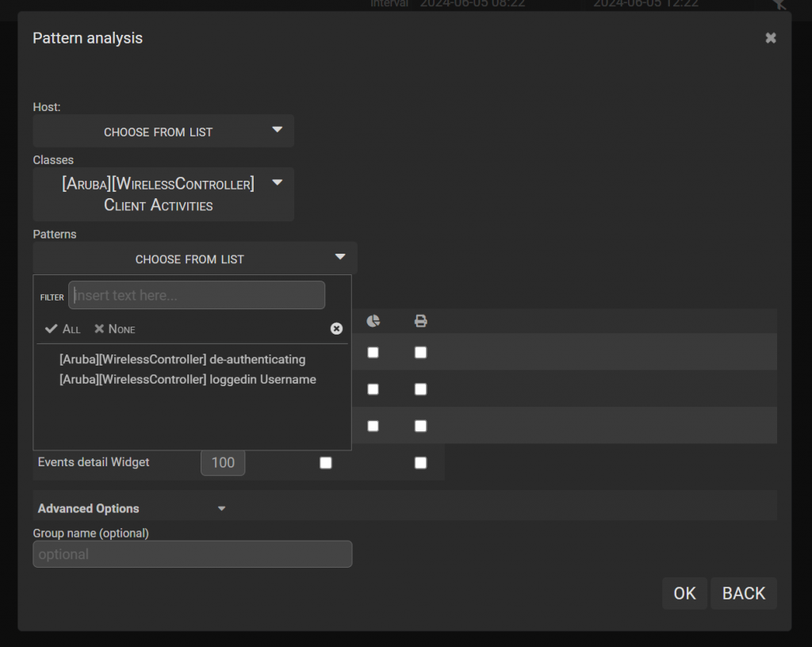
Task: Go back with the BACK button
Action: [744, 593]
